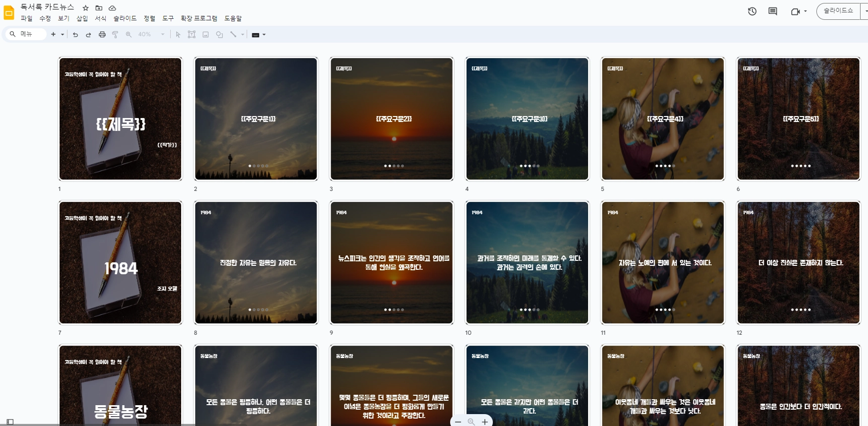
Task: Click the insert image icon
Action: coord(205,35)
